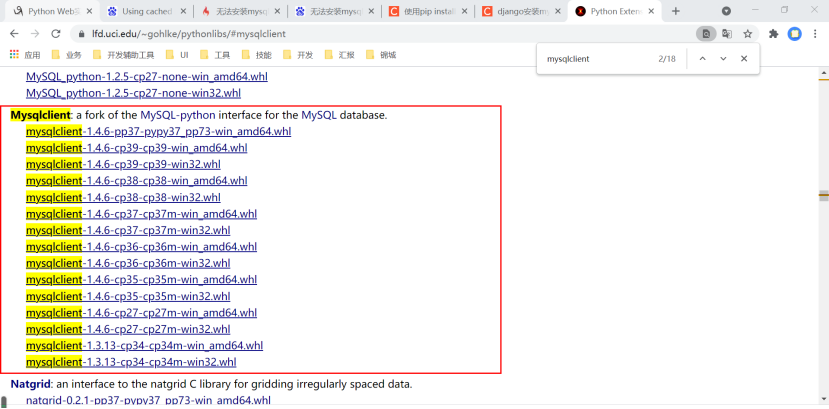Download mysqlclient-1.4.6-cp39-cp39-win_amd64.whl
Image resolution: width=829 pixels, height=409 pixels.
136,147
